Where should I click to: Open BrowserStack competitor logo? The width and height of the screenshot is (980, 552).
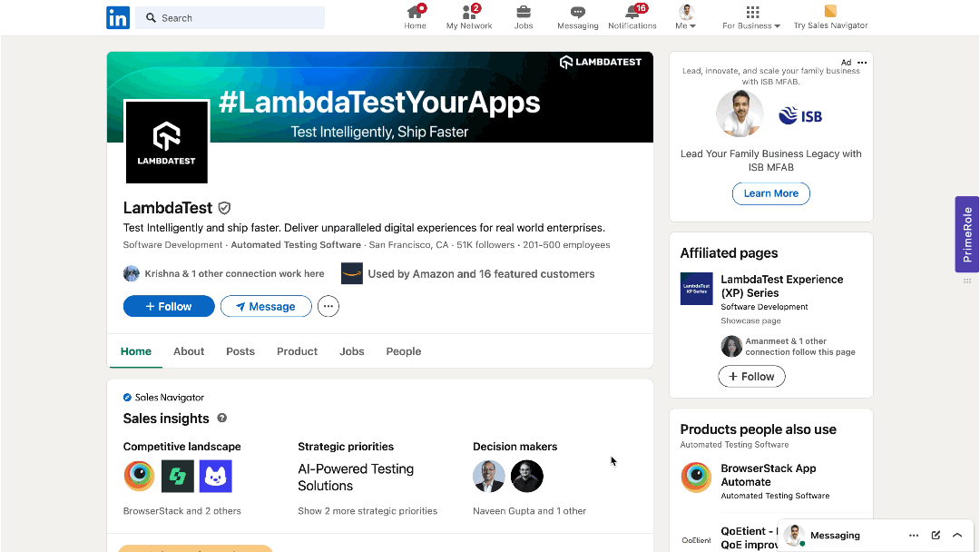[x=140, y=477]
